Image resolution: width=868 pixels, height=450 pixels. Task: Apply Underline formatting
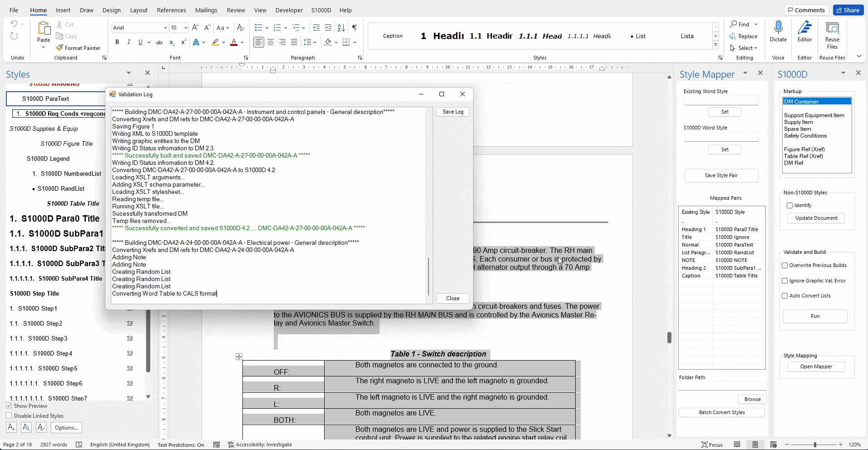pyautogui.click(x=140, y=42)
